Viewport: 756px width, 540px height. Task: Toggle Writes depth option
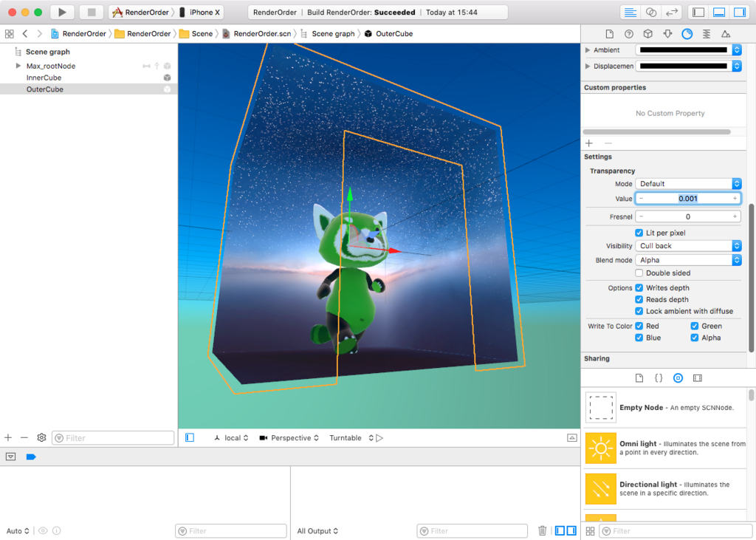point(639,287)
